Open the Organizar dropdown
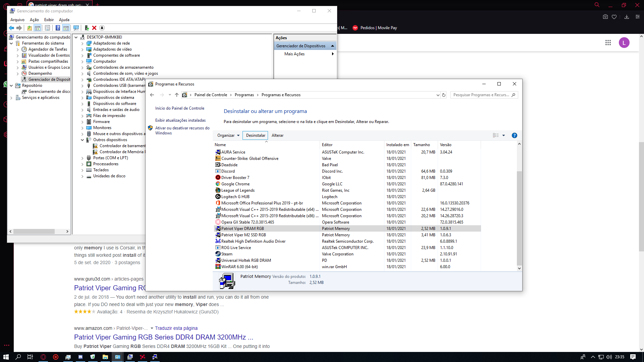Image resolution: width=644 pixels, height=362 pixels. pos(228,135)
